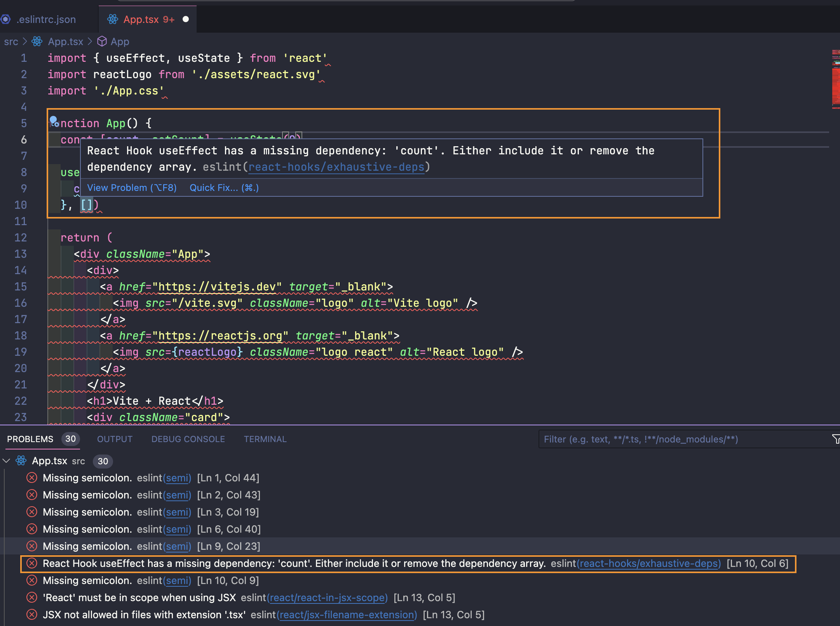Click reactLogo identifier on line 2

click(122, 75)
